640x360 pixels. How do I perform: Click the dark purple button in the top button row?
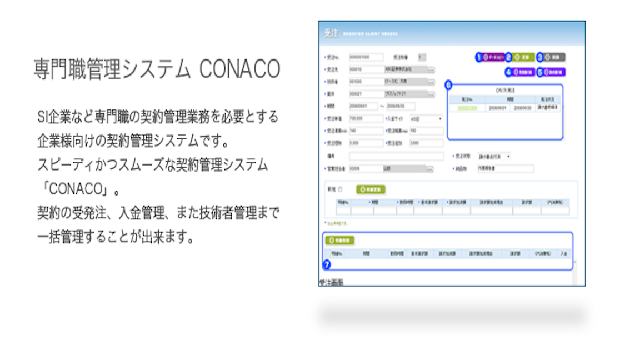[494, 58]
